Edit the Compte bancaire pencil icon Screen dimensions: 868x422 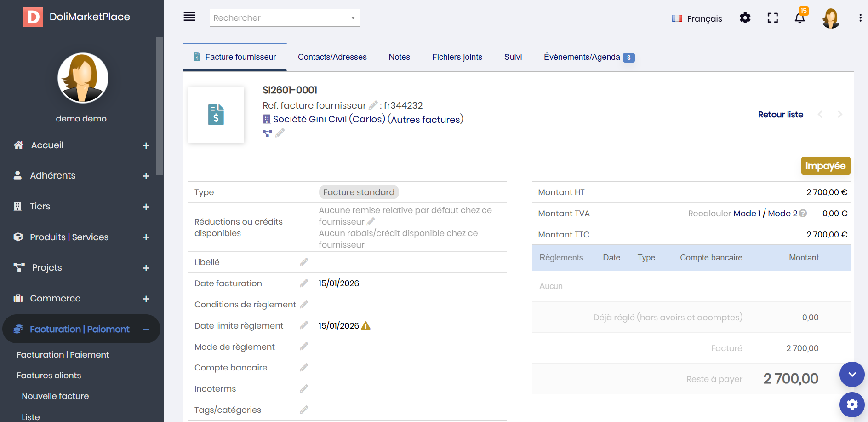point(304,368)
